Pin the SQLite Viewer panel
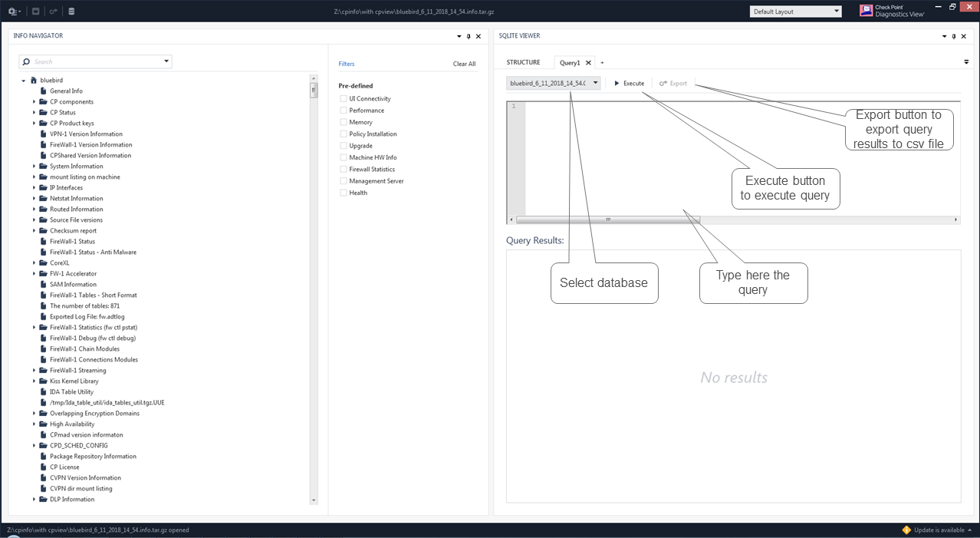 [x=954, y=36]
